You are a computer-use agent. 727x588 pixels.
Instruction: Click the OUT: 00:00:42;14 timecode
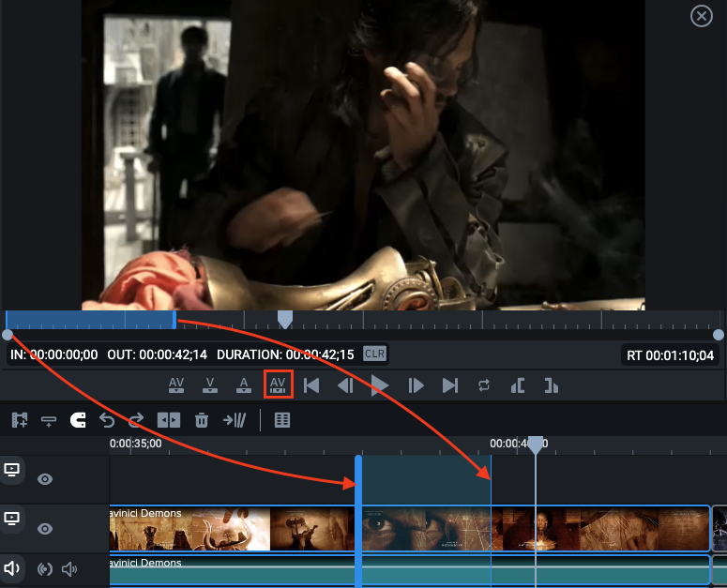[x=158, y=354]
